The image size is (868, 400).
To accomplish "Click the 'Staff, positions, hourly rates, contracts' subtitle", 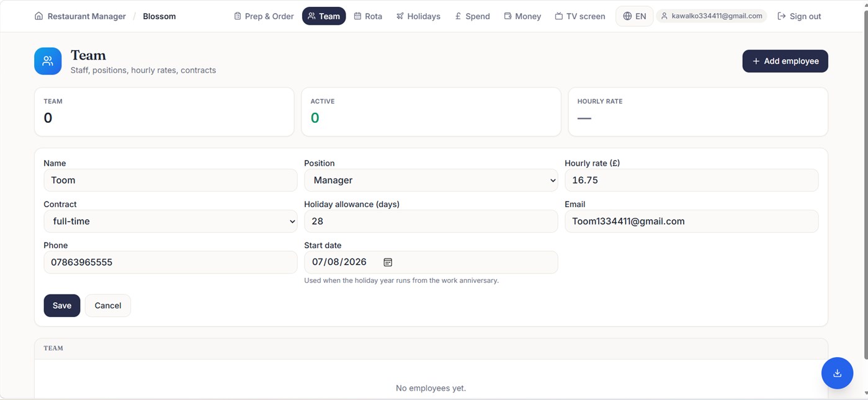I will 143,70.
